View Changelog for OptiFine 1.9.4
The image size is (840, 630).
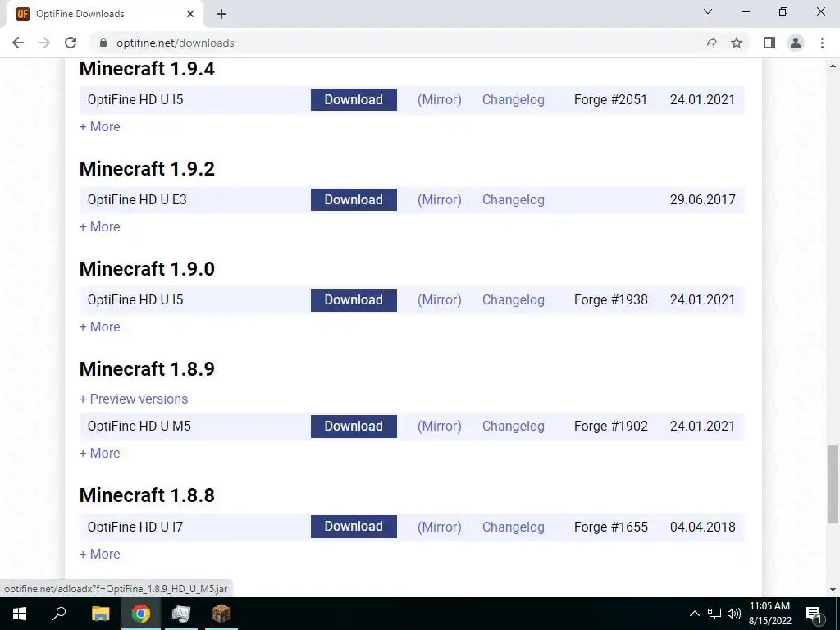pyautogui.click(x=514, y=99)
